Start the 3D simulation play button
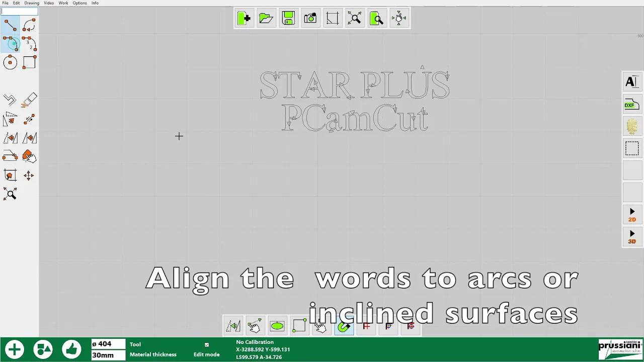 [632, 237]
